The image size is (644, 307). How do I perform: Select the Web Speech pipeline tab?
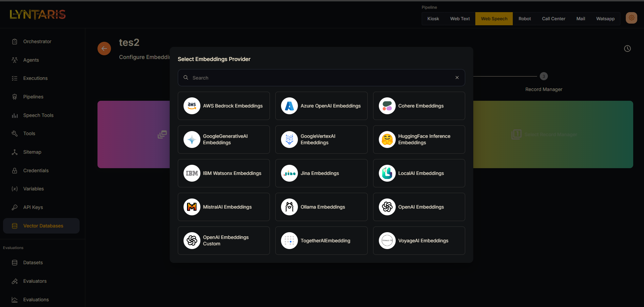pyautogui.click(x=494, y=19)
